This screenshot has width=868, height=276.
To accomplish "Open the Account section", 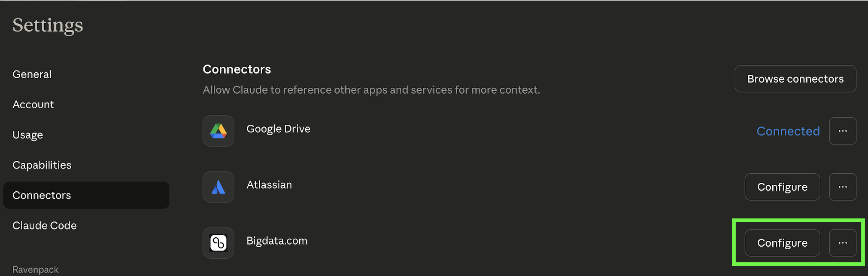I will pyautogui.click(x=33, y=104).
